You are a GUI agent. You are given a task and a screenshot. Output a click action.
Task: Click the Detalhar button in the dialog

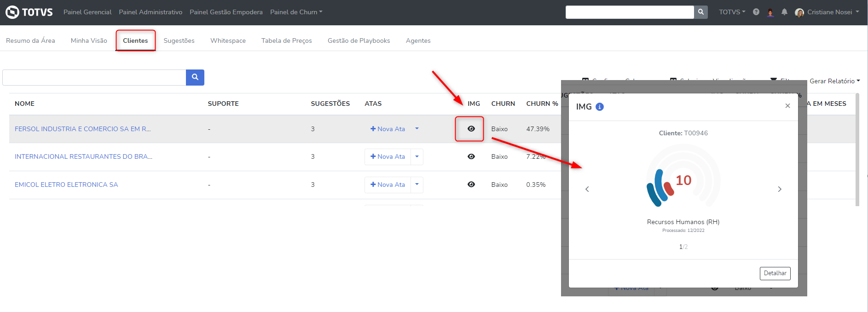point(775,273)
